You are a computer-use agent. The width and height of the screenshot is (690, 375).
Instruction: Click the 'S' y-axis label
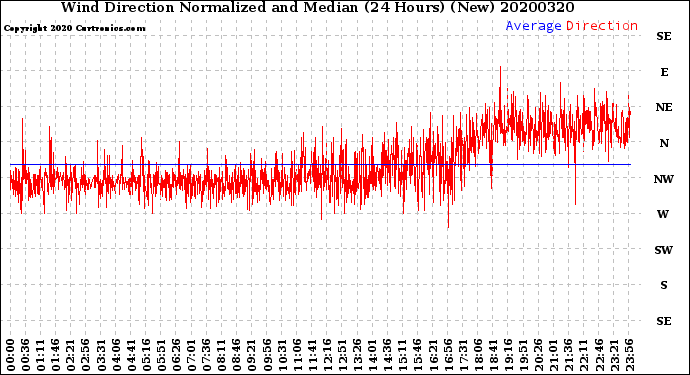tap(664, 285)
